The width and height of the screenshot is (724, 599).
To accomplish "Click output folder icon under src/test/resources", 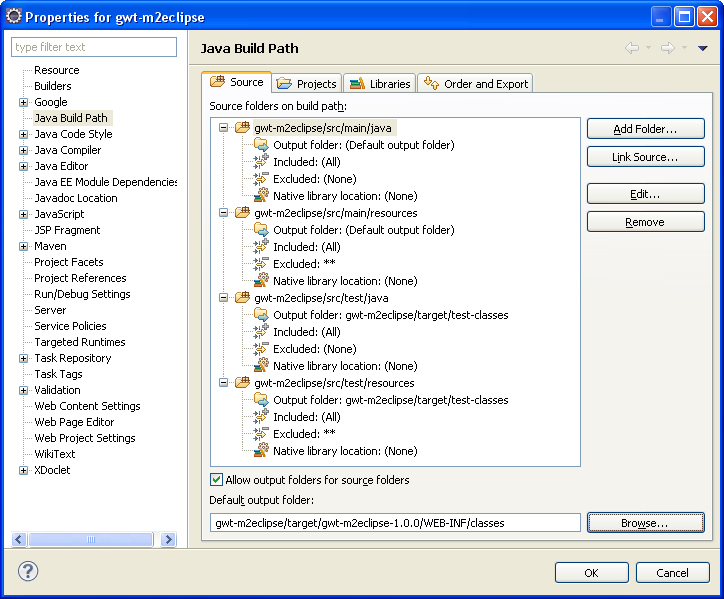I will pyautogui.click(x=261, y=399).
